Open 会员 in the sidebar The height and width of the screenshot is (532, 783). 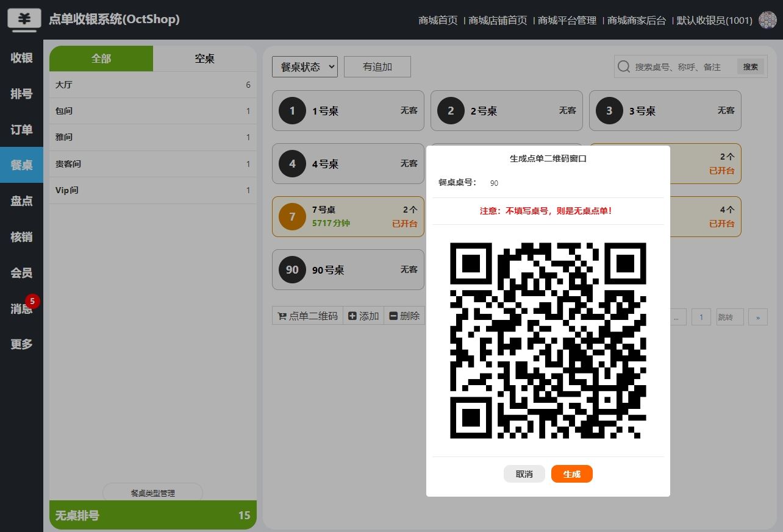tap(21, 273)
